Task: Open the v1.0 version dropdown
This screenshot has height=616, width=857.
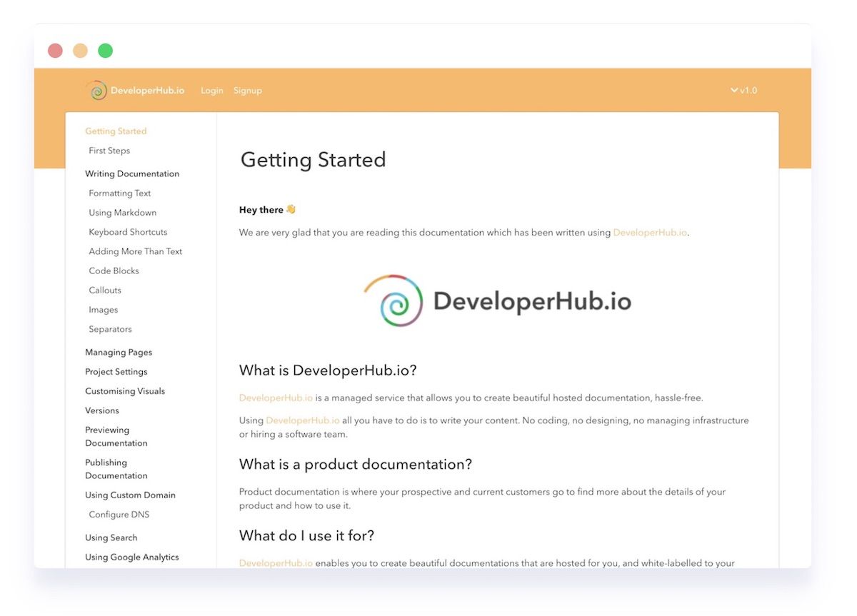Action: (x=743, y=91)
